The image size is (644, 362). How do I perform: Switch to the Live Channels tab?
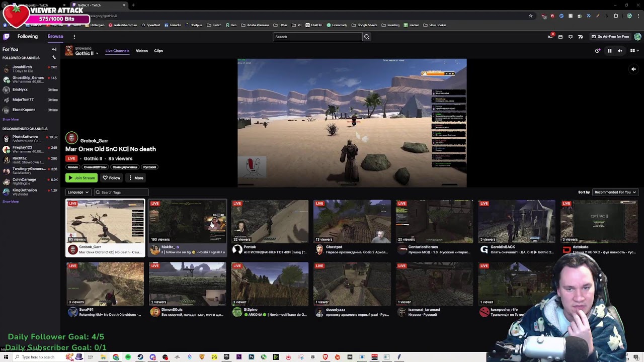pyautogui.click(x=117, y=51)
